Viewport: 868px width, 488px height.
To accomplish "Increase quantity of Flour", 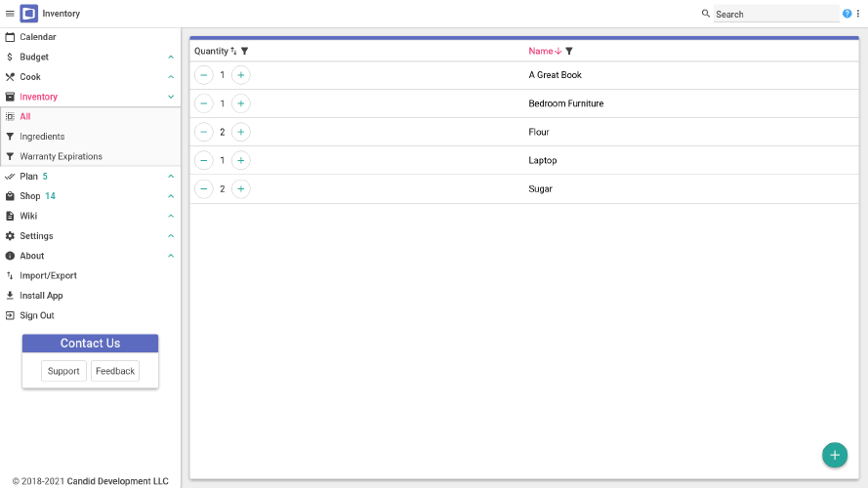I will tap(241, 132).
